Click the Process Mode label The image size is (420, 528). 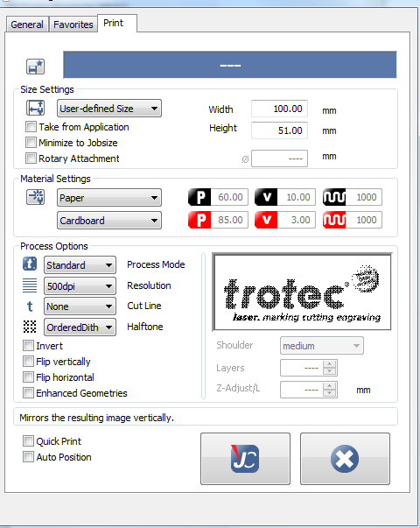coord(156,264)
